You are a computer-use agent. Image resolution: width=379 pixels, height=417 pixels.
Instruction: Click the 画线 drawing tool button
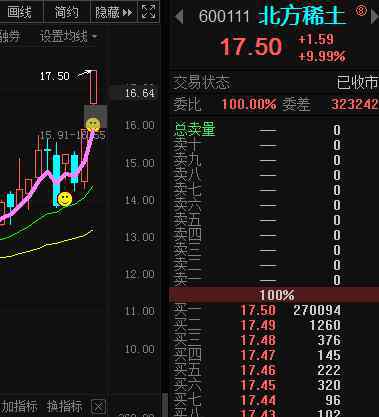[x=19, y=12]
